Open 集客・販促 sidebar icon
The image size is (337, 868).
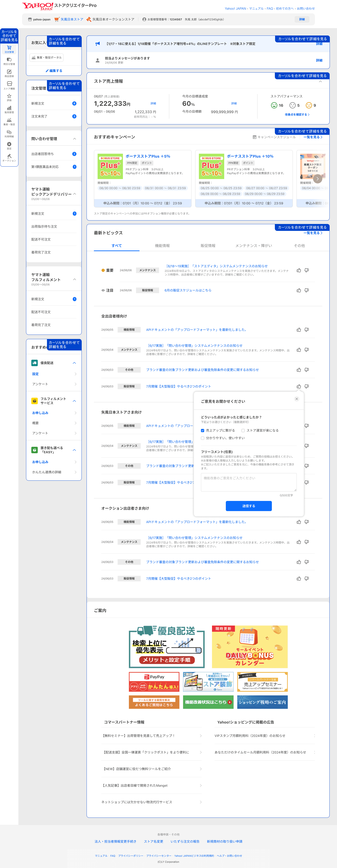point(9,122)
